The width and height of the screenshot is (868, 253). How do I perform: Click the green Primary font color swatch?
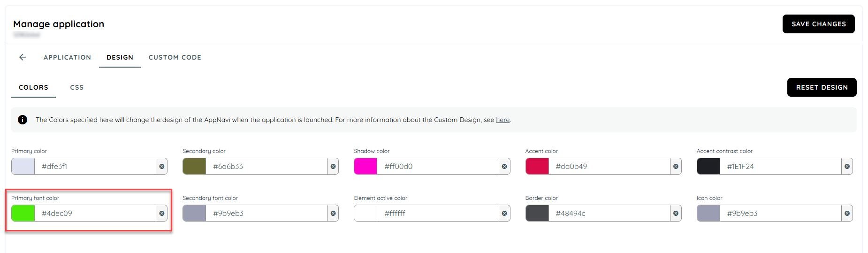23,214
